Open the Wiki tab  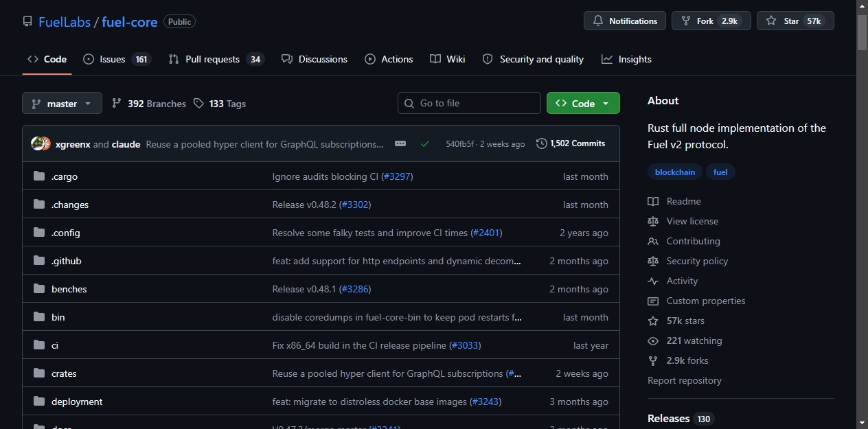click(448, 59)
